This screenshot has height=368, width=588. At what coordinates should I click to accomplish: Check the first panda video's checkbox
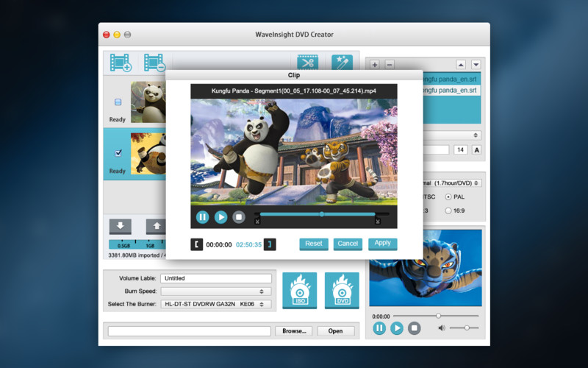pos(118,102)
